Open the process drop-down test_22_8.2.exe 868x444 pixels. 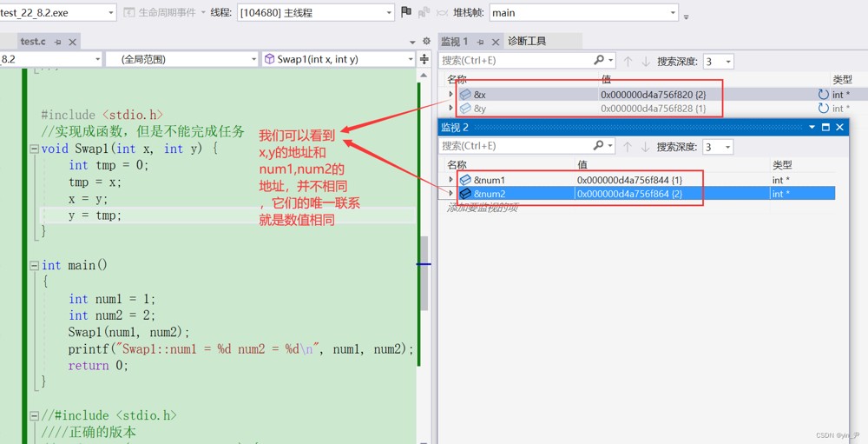point(111,12)
